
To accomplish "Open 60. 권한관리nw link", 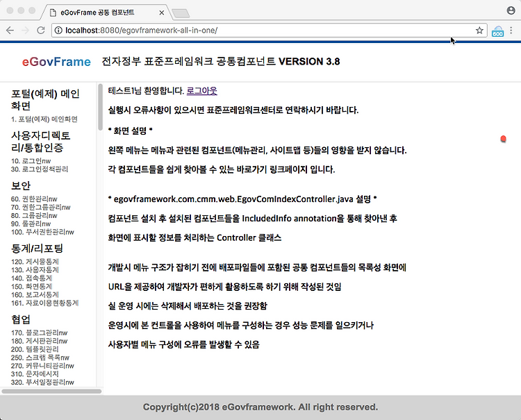I will 34,199.
